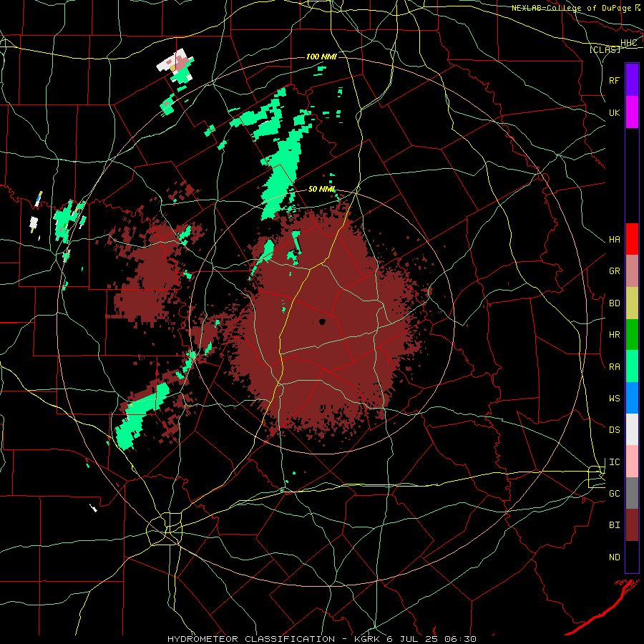644x644 pixels.
Task: Click the BD legend label
Action: click(614, 303)
